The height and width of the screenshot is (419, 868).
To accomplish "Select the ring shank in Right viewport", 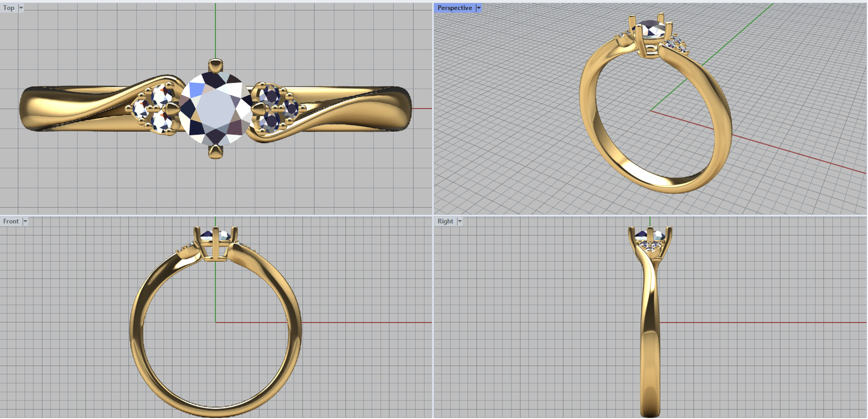I will coord(650,353).
